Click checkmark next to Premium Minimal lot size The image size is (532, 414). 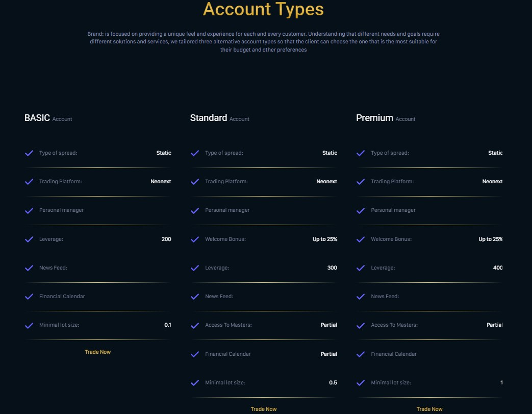[361, 383]
